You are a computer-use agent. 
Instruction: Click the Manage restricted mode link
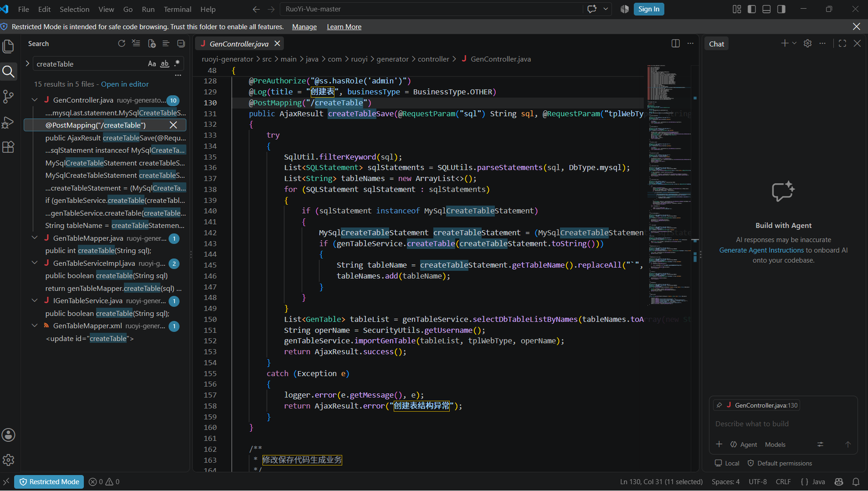[304, 27]
